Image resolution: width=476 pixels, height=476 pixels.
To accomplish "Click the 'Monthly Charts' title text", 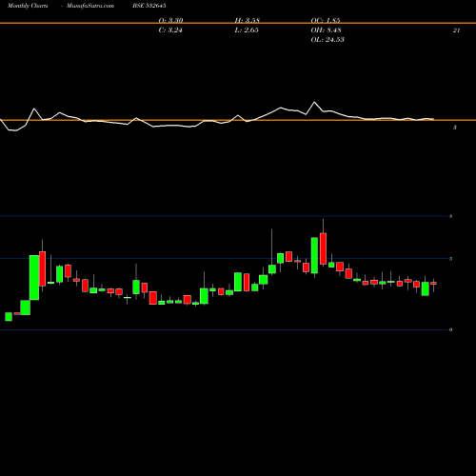I will tap(28, 6).
